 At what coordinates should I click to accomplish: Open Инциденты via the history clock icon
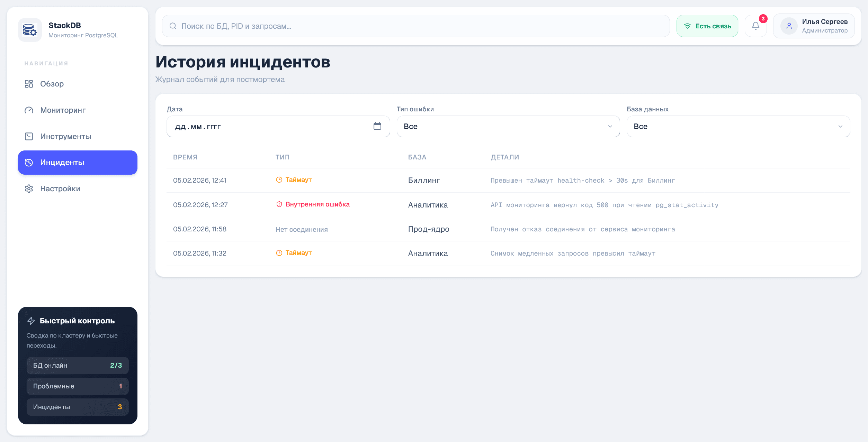(x=29, y=162)
